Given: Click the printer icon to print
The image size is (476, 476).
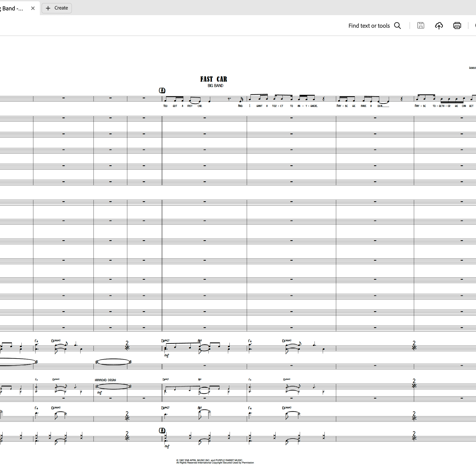Looking at the screenshot, I should coord(457,26).
